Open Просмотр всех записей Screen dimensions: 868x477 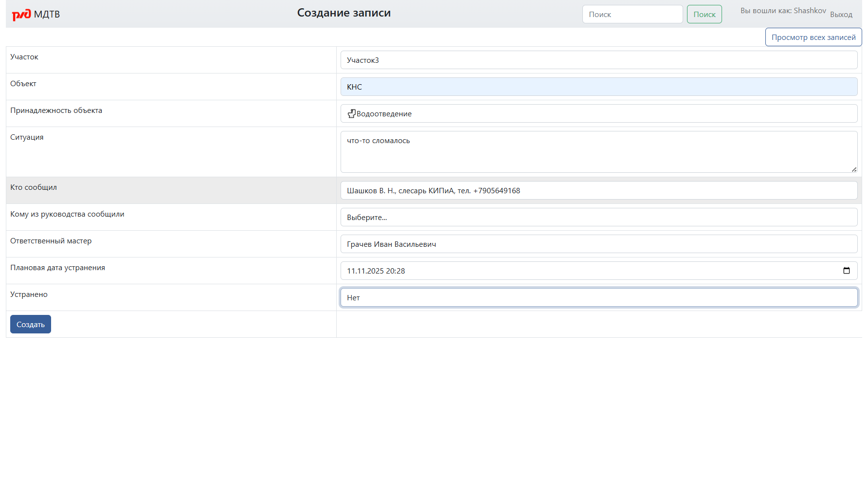[x=813, y=37]
